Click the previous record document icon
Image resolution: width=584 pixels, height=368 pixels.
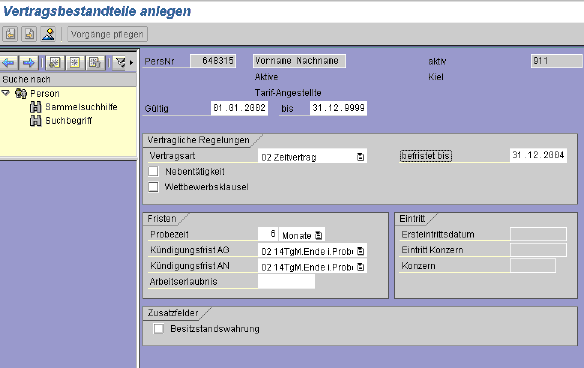(10, 34)
